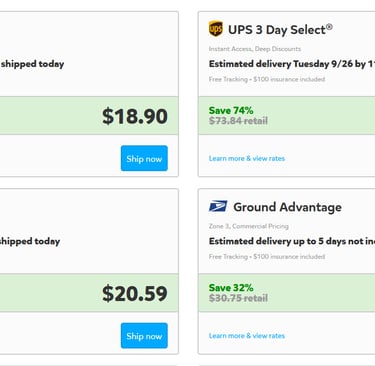
Task: Ship now for the $20.59 rate
Action: click(x=144, y=336)
